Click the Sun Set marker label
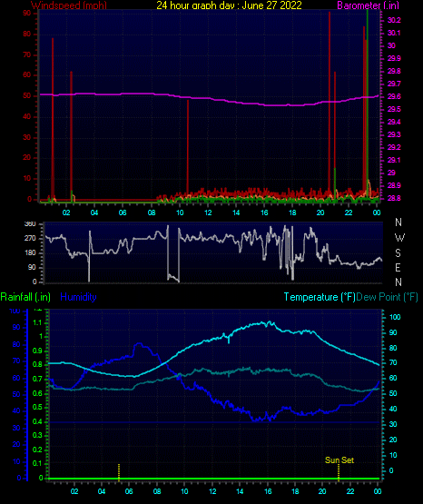This screenshot has height=504, width=423. pos(339,460)
